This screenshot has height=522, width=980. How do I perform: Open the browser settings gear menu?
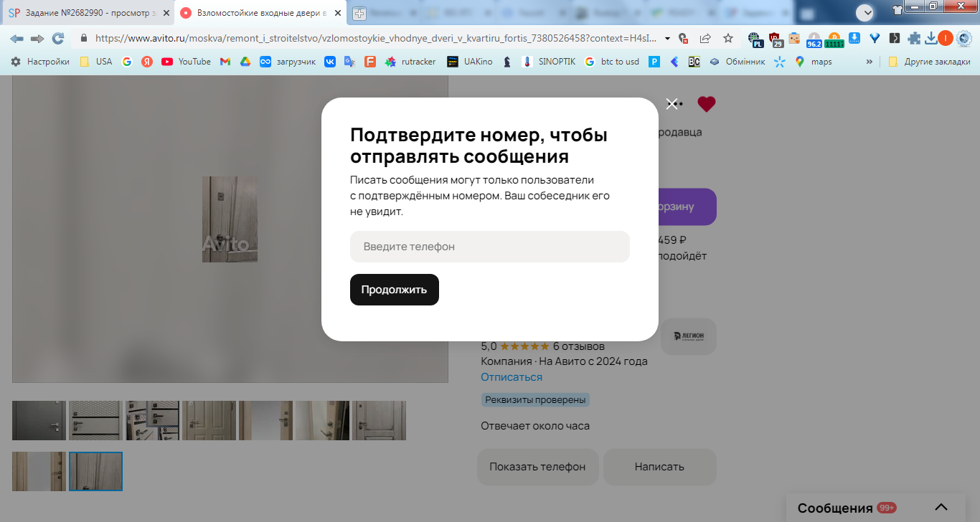click(964, 38)
